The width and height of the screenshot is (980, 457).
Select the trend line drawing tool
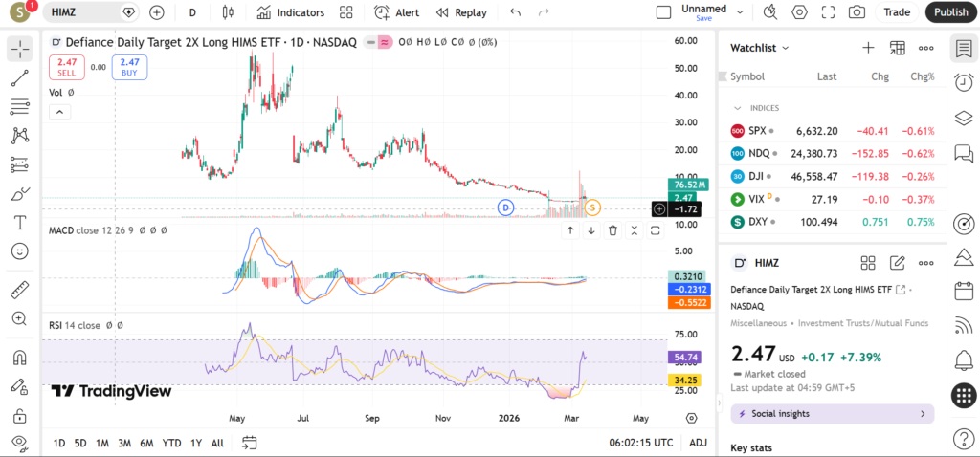19,77
